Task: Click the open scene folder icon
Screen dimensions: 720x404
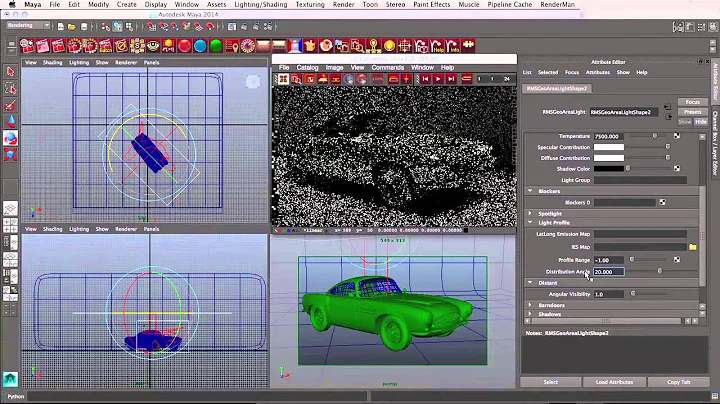Action: tap(72, 27)
